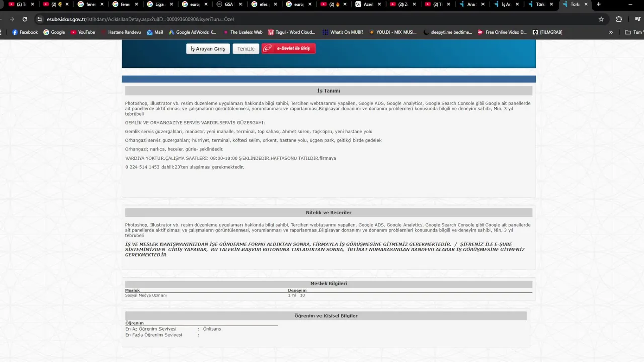
Task: Click the Nitelik ve Beceriler section header
Action: coord(329,212)
